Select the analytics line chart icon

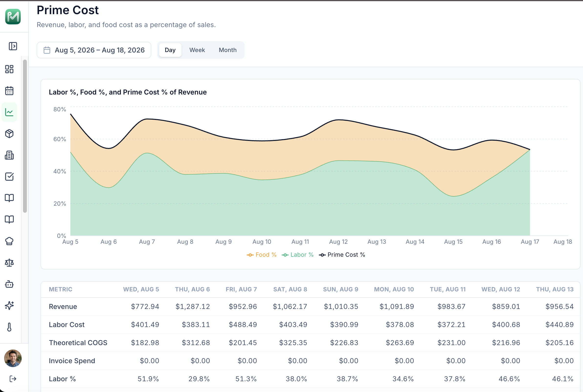click(x=9, y=112)
